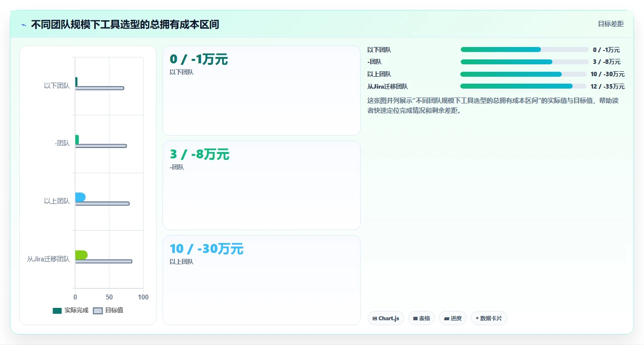Select the Chart.js tag chip
The height and width of the screenshot is (345, 644).
point(386,318)
